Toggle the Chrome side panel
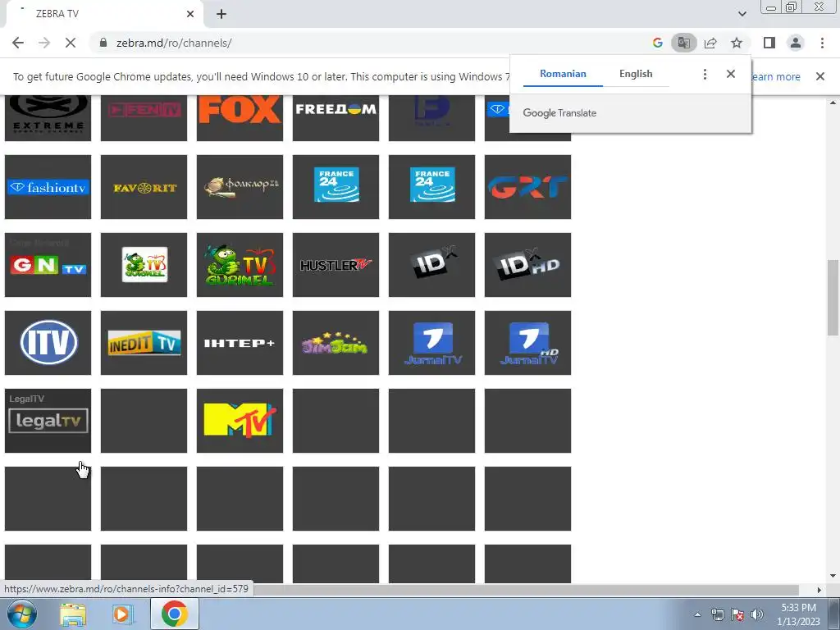The width and height of the screenshot is (840, 630). pyautogui.click(x=769, y=43)
